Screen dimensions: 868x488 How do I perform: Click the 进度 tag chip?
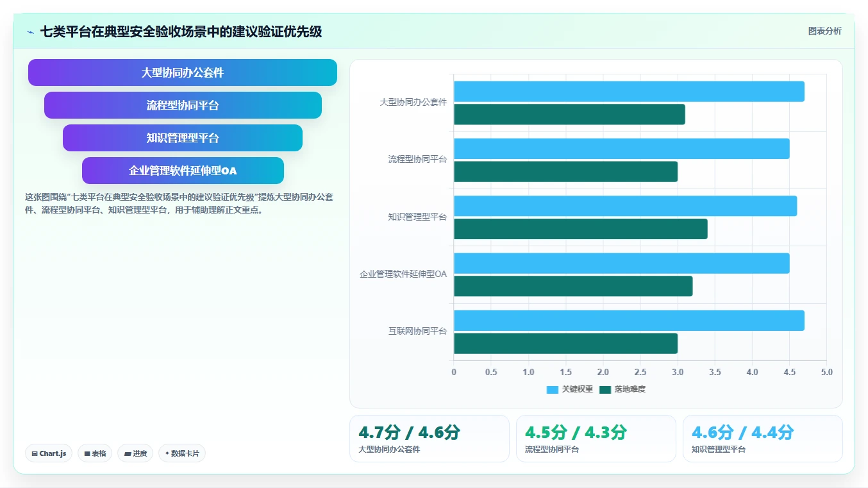coord(135,453)
